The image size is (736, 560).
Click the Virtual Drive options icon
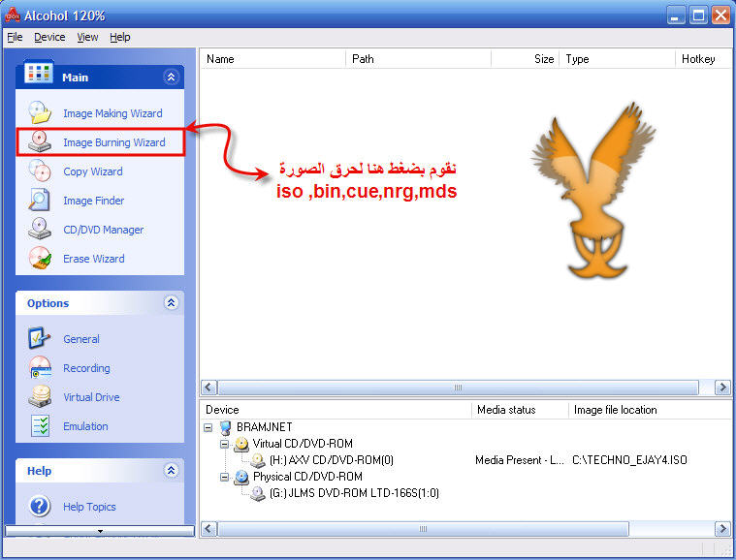pos(40,396)
